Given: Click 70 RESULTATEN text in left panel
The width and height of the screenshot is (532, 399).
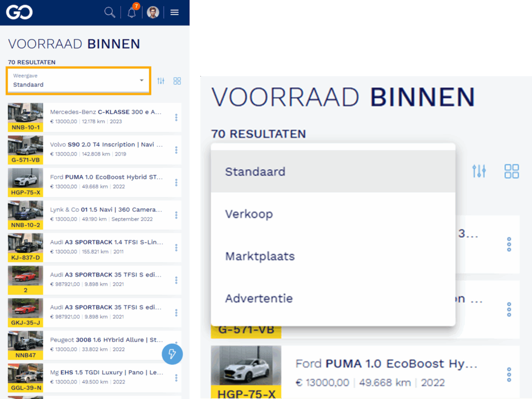Looking at the screenshot, I should (32, 62).
